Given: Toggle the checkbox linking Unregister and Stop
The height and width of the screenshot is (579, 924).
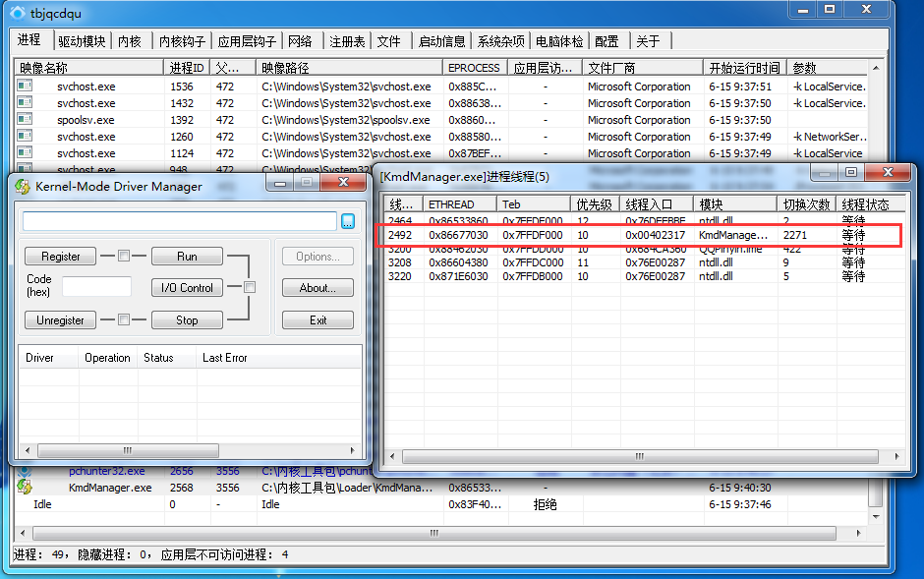Looking at the screenshot, I should coord(124,319).
